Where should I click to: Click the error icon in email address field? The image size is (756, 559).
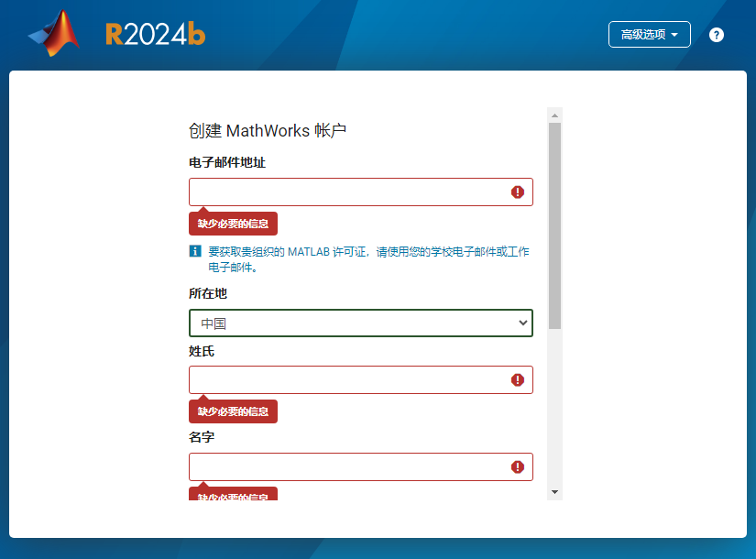(x=518, y=192)
